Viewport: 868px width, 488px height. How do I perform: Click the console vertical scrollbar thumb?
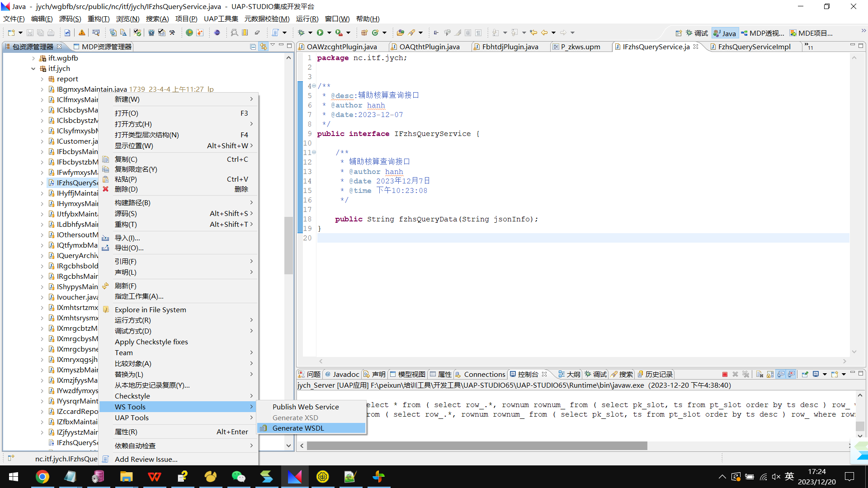(x=860, y=426)
